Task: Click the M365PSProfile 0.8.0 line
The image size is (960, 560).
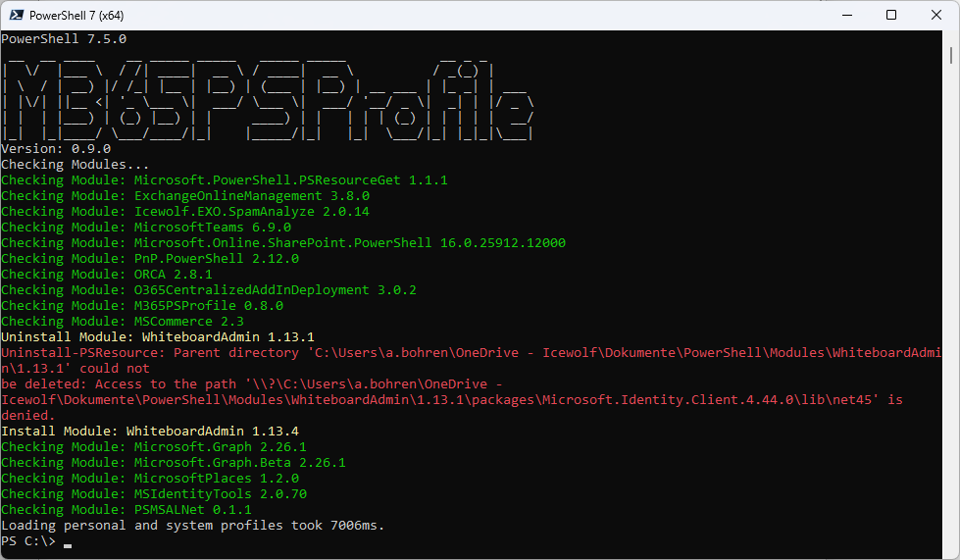Action: tap(142, 306)
